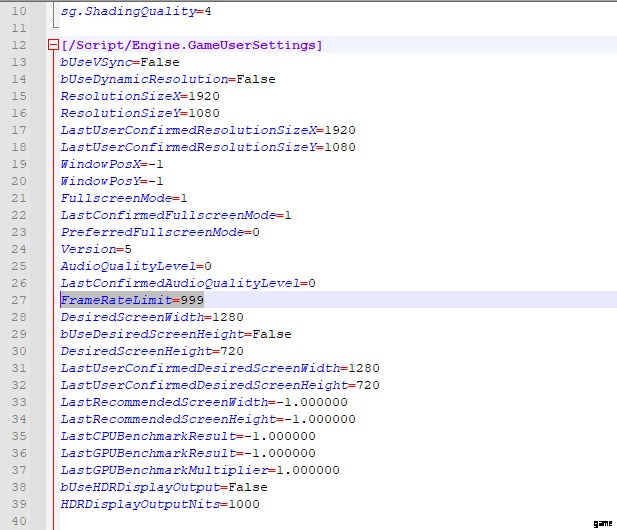The height and width of the screenshot is (530, 617).
Task: Place cursor on bUseVSync=False line
Action: (120, 62)
